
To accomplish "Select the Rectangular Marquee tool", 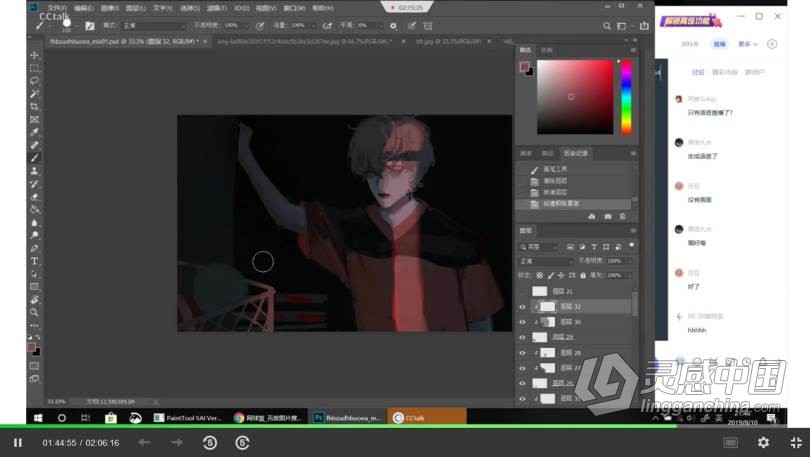I will tap(35, 68).
